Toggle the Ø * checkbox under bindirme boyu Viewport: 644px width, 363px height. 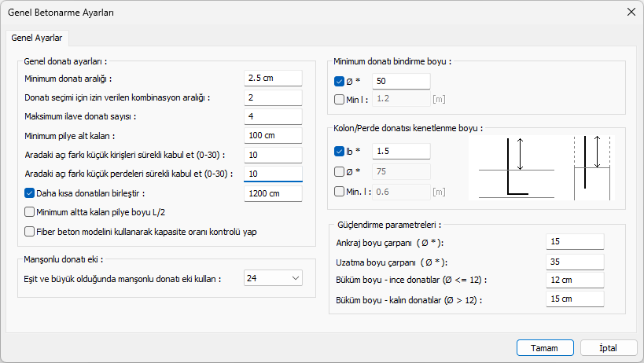point(339,81)
